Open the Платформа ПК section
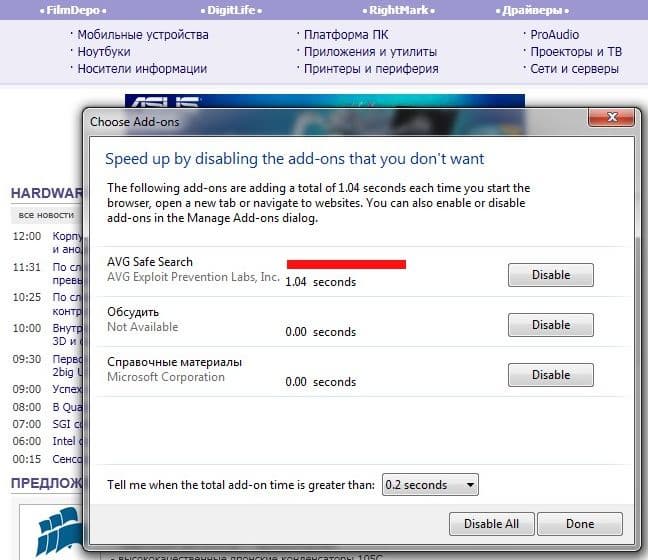This screenshot has width=648, height=560. click(x=346, y=35)
